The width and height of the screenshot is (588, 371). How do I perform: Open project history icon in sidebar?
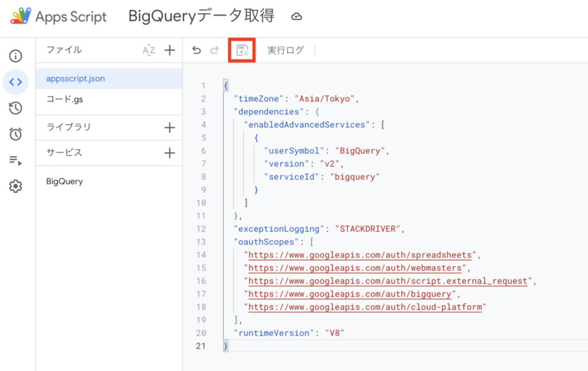pos(16,108)
